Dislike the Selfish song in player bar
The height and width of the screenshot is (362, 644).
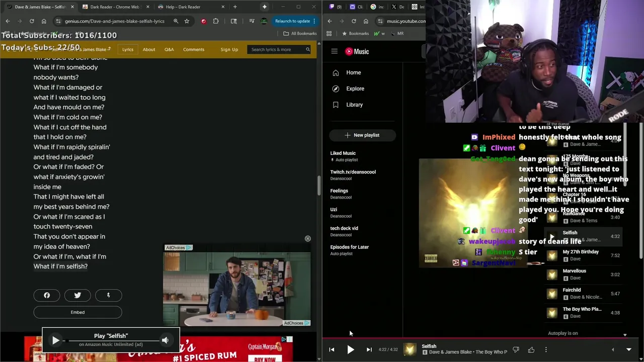click(x=516, y=349)
